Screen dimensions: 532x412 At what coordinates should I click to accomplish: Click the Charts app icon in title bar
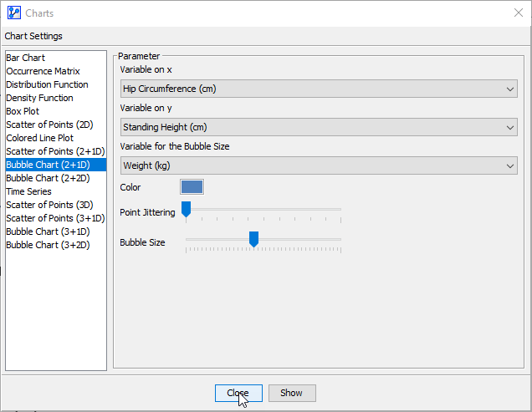pyautogui.click(x=13, y=13)
